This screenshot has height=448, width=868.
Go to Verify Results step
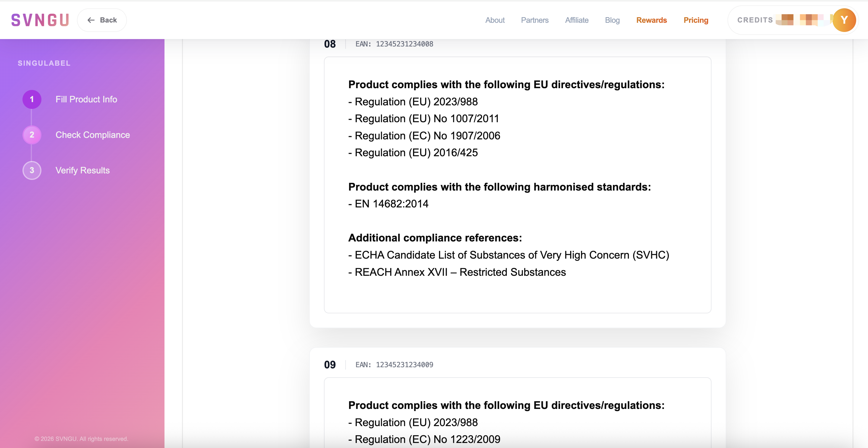tap(83, 170)
